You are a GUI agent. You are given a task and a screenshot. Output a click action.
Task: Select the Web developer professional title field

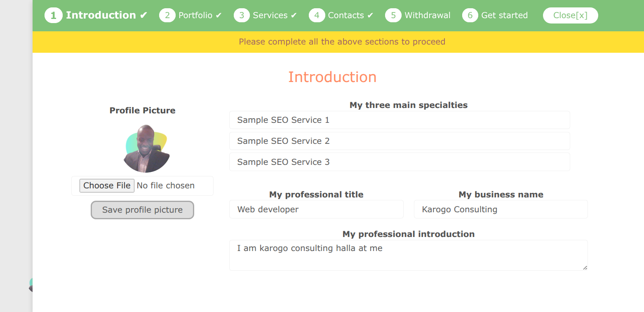(x=316, y=209)
